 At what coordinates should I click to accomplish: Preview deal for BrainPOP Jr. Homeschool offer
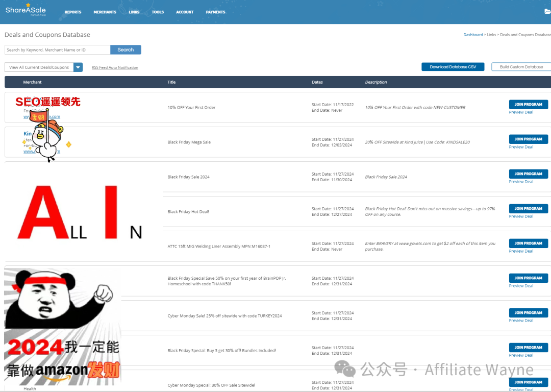pyautogui.click(x=521, y=286)
